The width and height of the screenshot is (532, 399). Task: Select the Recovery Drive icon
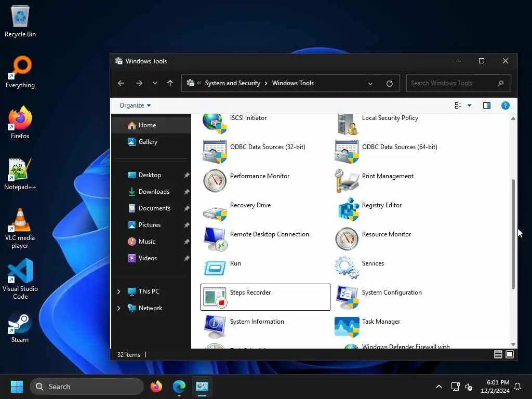(x=215, y=214)
